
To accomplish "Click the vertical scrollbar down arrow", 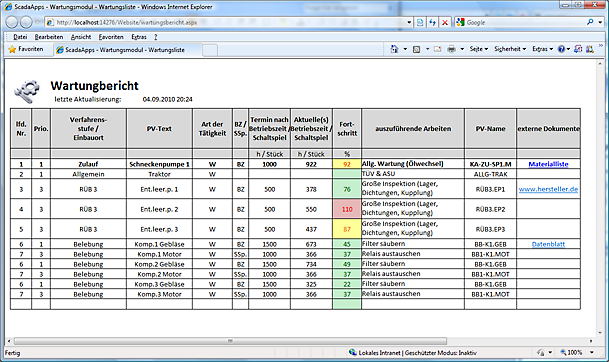I will click(600, 333).
